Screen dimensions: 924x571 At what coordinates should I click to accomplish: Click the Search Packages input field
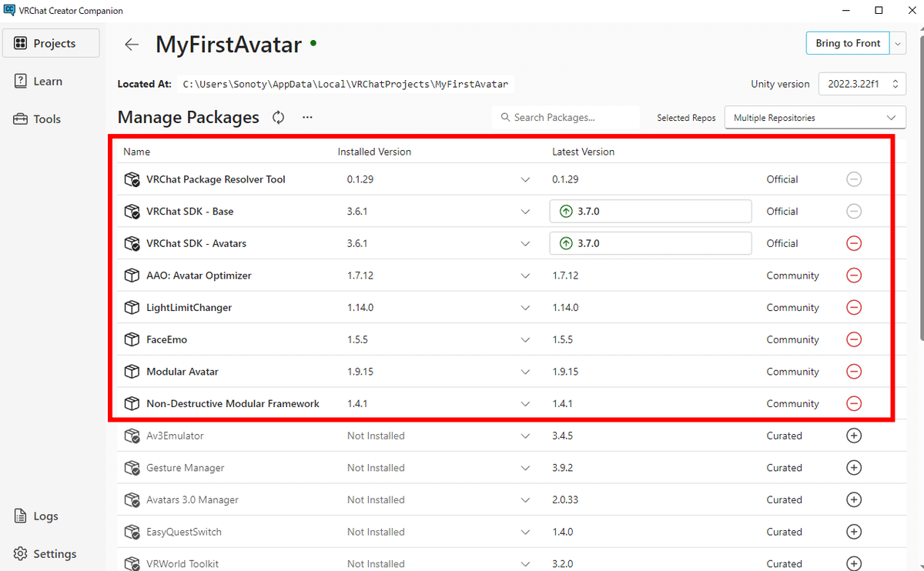(x=566, y=118)
